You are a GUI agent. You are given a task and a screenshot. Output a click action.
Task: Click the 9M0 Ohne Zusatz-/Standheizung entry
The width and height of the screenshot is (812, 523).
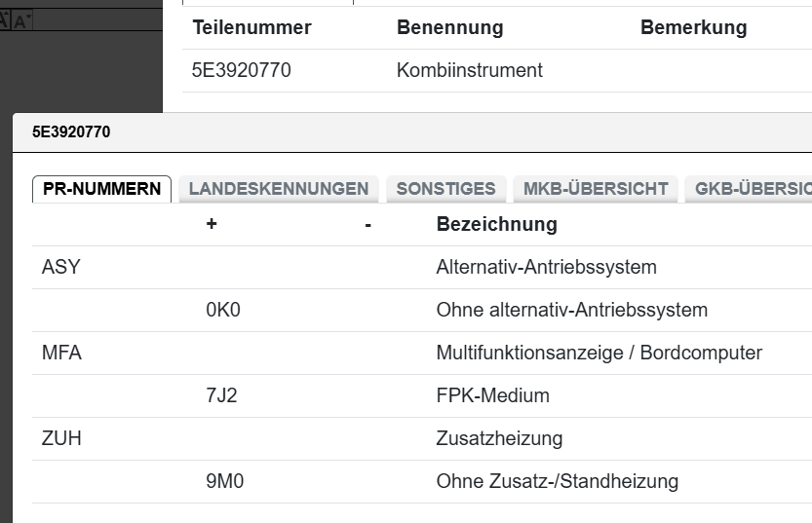223,482
